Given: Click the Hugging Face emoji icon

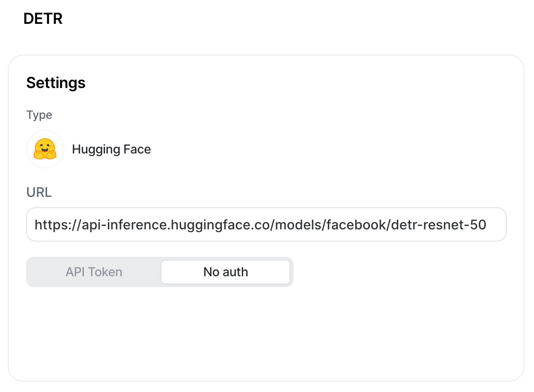Looking at the screenshot, I should coord(45,149).
